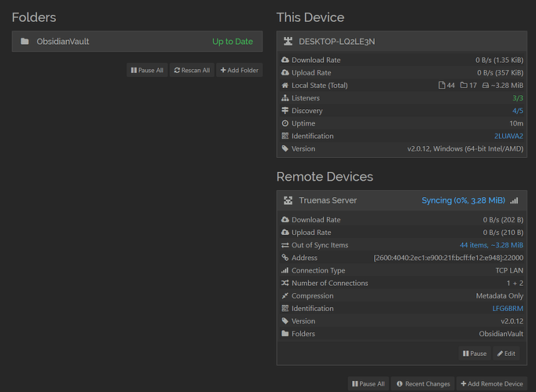The image size is (536, 392).
Task: Pause all folders under Folders section
Action: (147, 70)
